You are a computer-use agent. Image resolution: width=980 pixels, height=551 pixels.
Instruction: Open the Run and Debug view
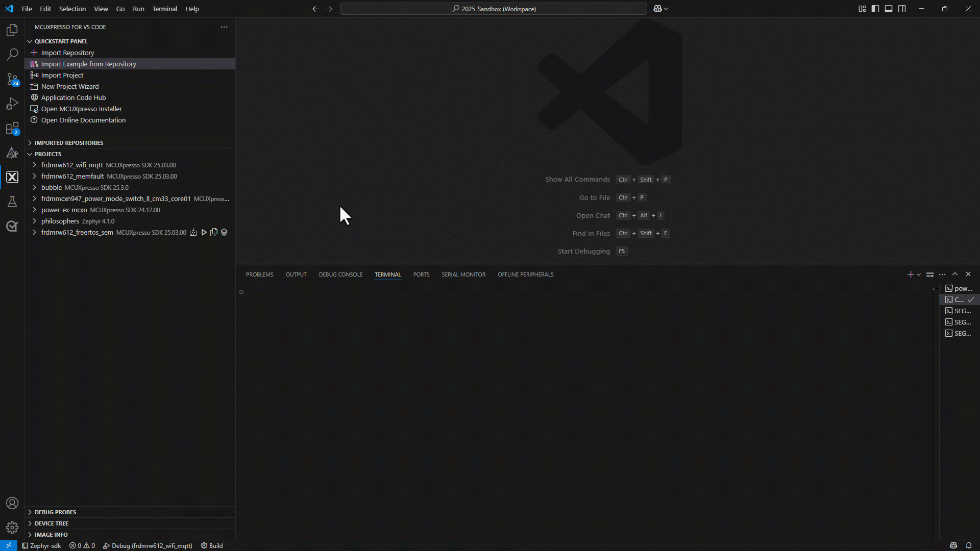(x=12, y=104)
